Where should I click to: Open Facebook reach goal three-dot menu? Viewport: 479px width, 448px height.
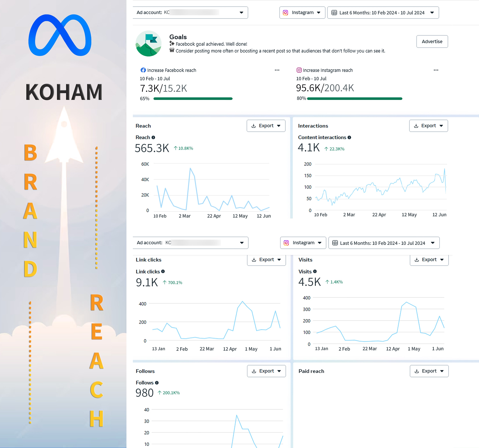pyautogui.click(x=277, y=70)
